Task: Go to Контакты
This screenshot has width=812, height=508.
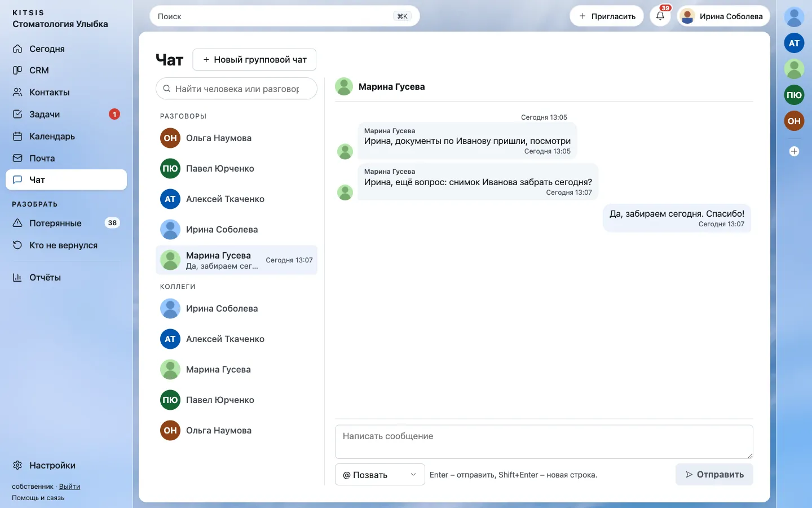Action: (66, 92)
